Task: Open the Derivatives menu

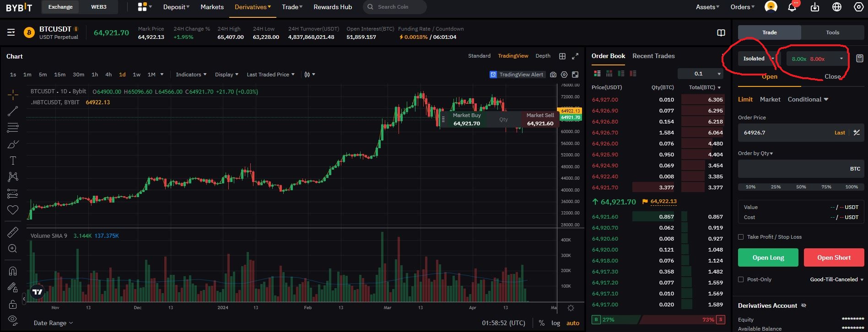Action: 253,7
